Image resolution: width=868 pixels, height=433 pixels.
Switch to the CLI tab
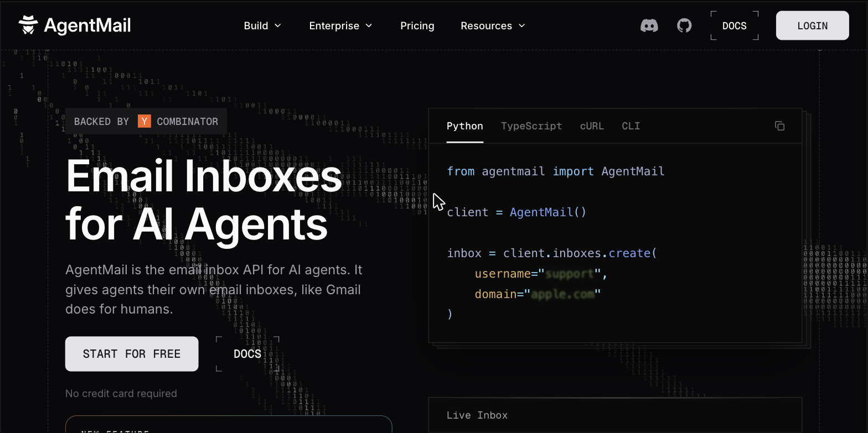click(x=631, y=126)
